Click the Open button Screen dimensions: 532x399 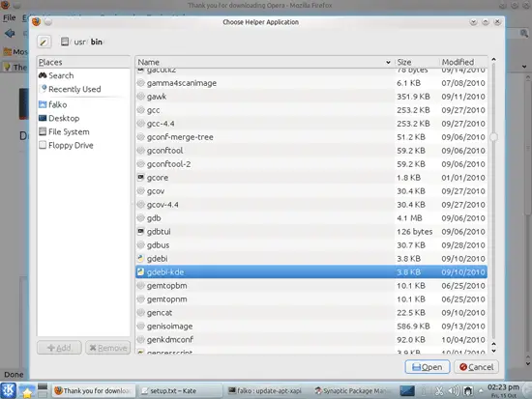tap(428, 367)
